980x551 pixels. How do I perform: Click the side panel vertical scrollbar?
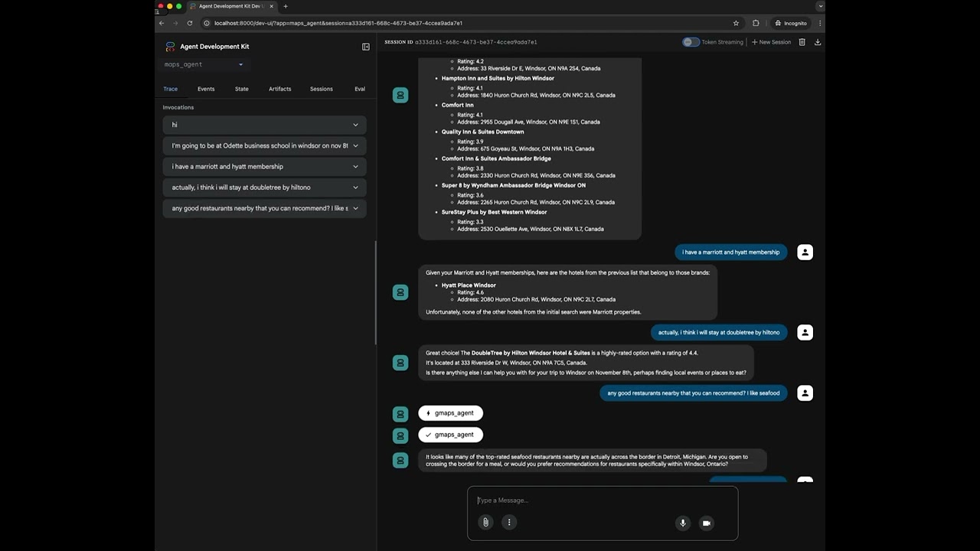point(375,292)
